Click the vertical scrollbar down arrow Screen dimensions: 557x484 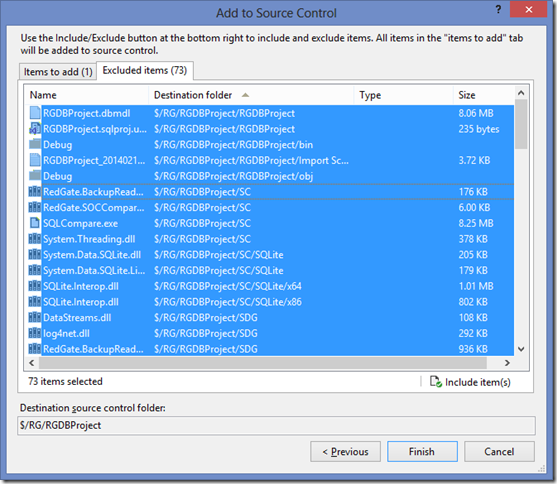pyautogui.click(x=521, y=349)
